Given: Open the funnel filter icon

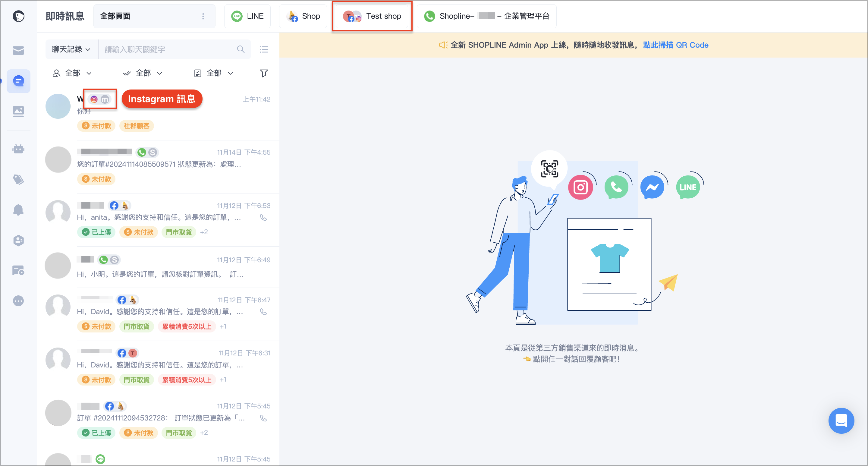Looking at the screenshot, I should pyautogui.click(x=264, y=73).
